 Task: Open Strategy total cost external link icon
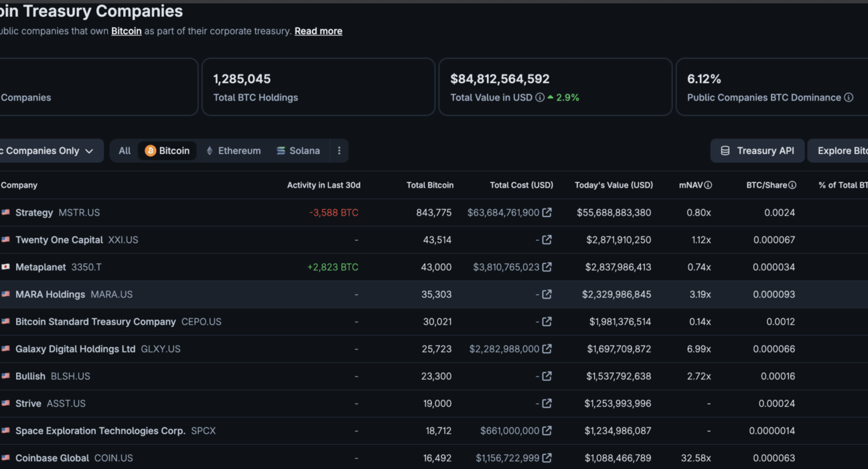click(547, 212)
